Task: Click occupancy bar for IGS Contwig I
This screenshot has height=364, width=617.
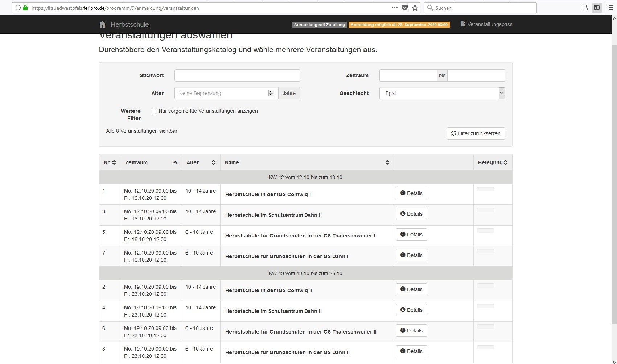Action: pos(485,189)
